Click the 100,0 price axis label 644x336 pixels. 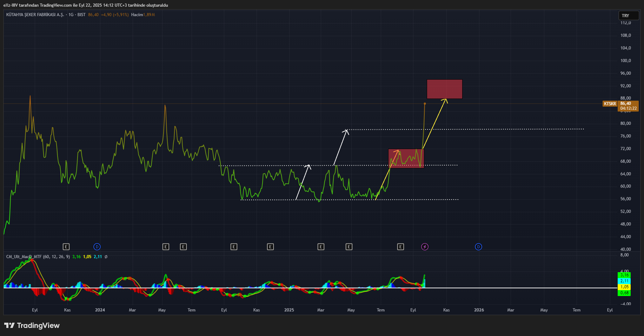(625, 61)
